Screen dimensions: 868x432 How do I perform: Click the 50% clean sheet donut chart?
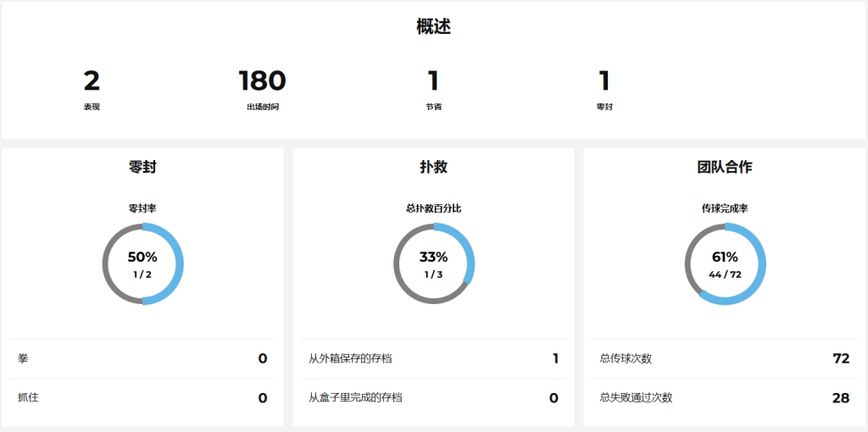(x=142, y=263)
